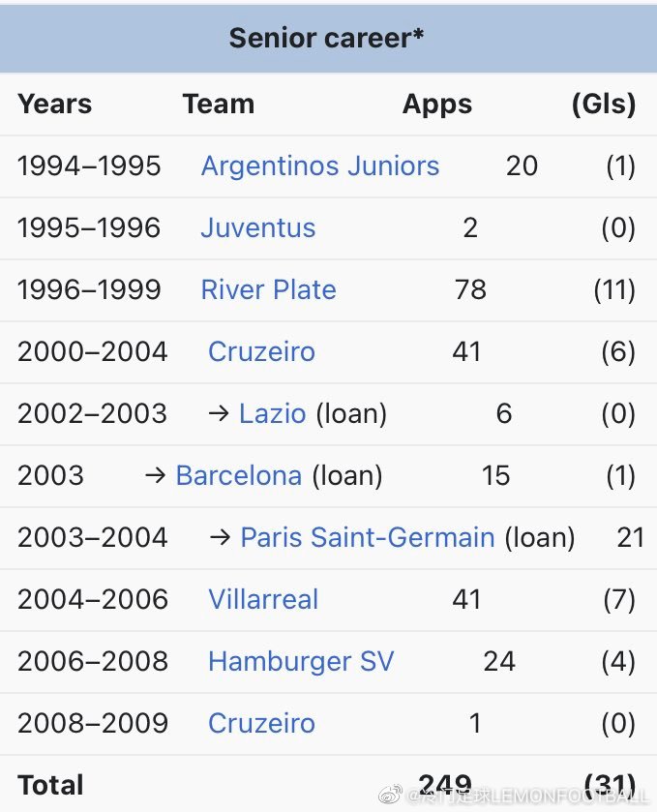Viewport: 657px width, 812px height.
Task: Select the Total row label
Action: click(x=50, y=785)
